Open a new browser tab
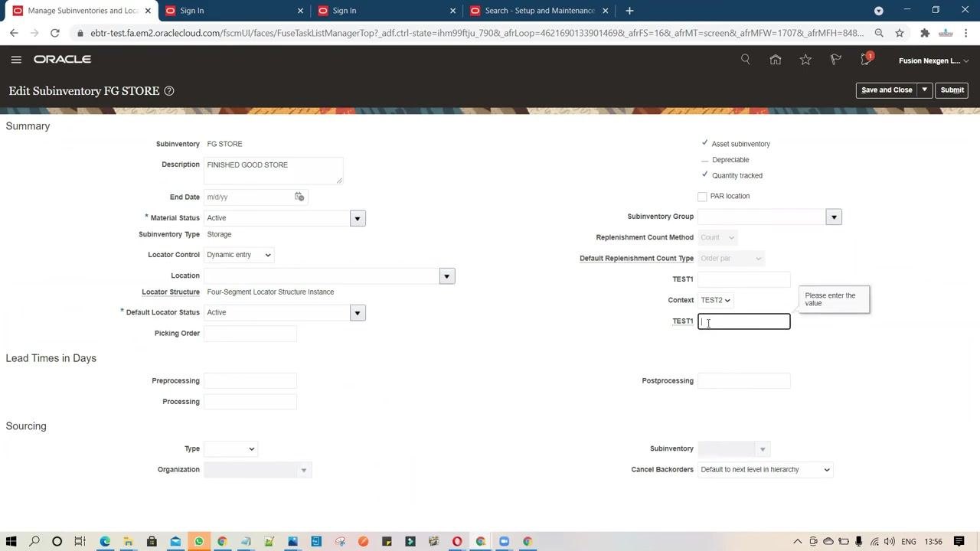The image size is (980, 551). [629, 11]
